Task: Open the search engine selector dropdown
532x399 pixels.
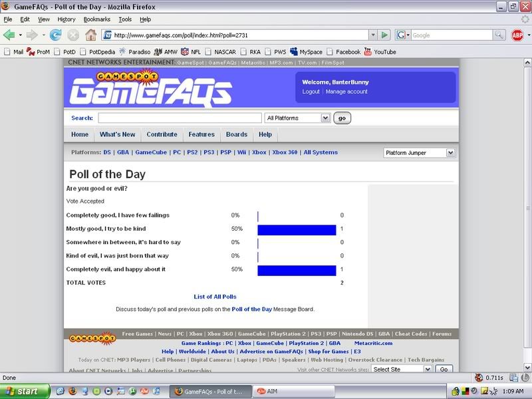Action: pos(403,35)
